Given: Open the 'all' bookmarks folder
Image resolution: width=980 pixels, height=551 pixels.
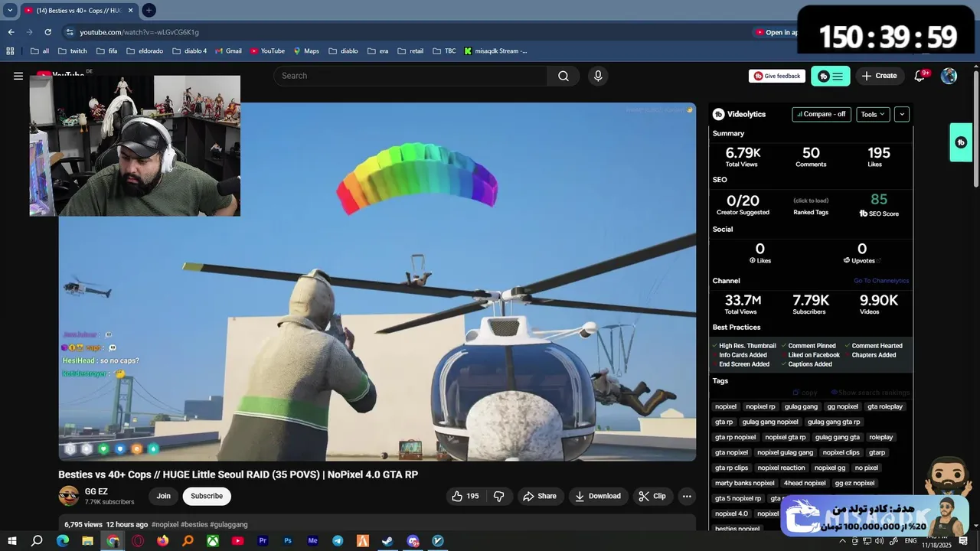Looking at the screenshot, I should point(40,51).
